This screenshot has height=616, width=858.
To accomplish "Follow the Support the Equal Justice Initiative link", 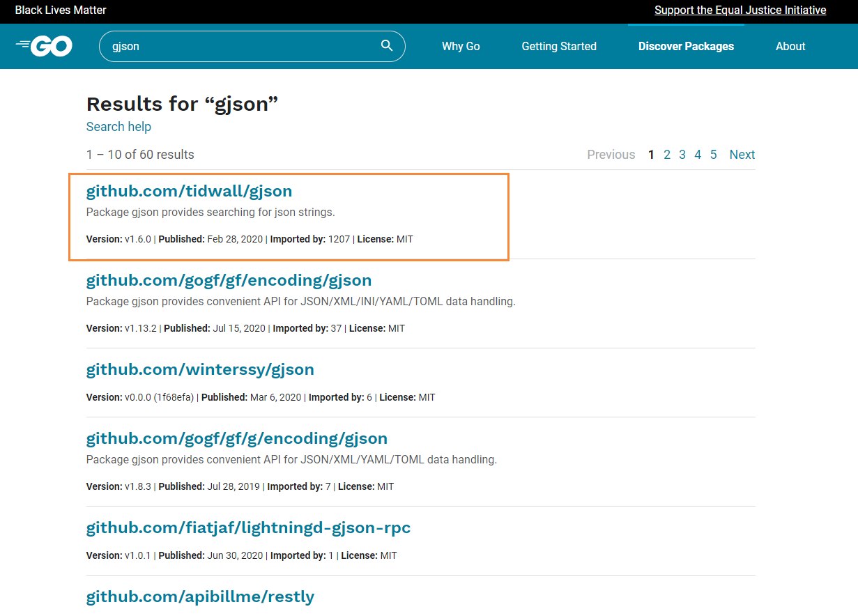I will [x=740, y=10].
